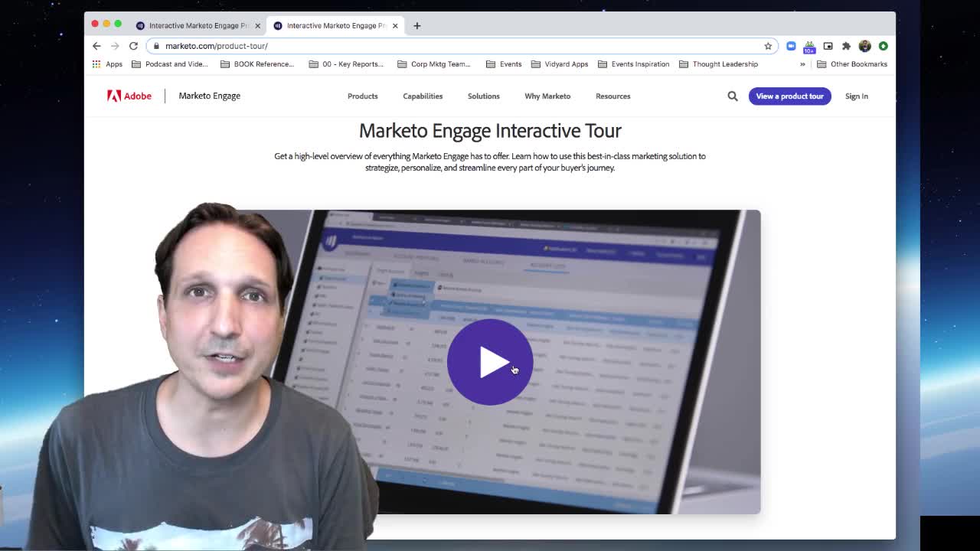Image resolution: width=980 pixels, height=551 pixels.
Task: Close the first Interactive Marketo tab
Action: 257,25
